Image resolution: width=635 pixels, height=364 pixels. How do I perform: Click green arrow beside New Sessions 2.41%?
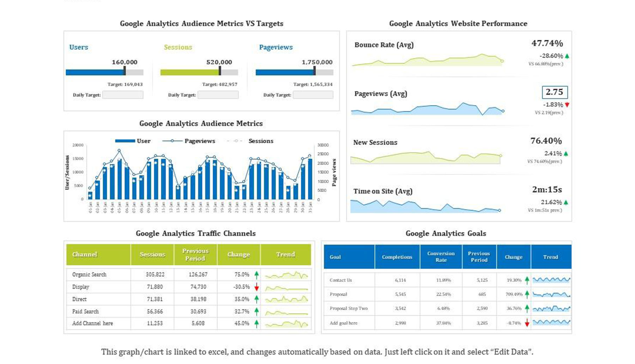pyautogui.click(x=566, y=153)
